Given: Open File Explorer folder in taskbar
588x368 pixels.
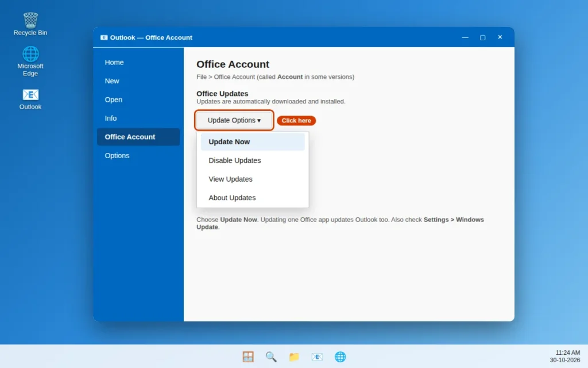Looking at the screenshot, I should coord(294,356).
